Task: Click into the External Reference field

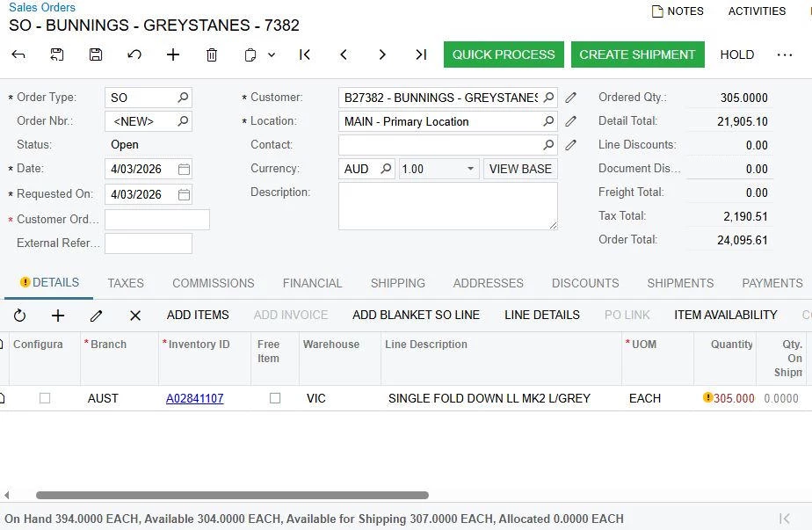Action: pos(149,243)
